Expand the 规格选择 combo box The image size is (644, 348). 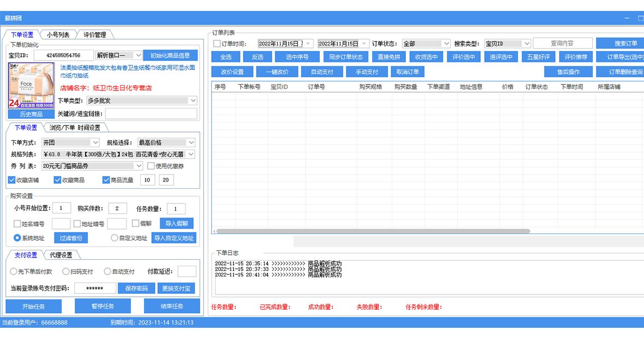tap(190, 142)
